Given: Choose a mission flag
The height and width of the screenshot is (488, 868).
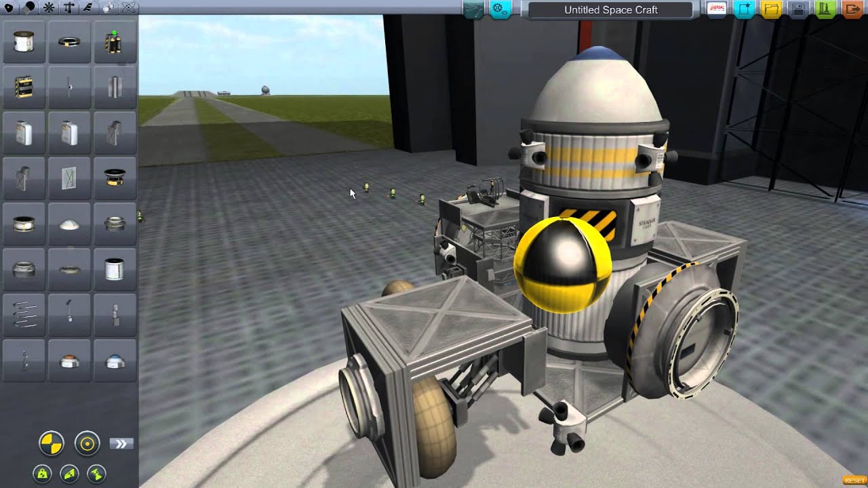Looking at the screenshot, I should pyautogui.click(x=716, y=9).
